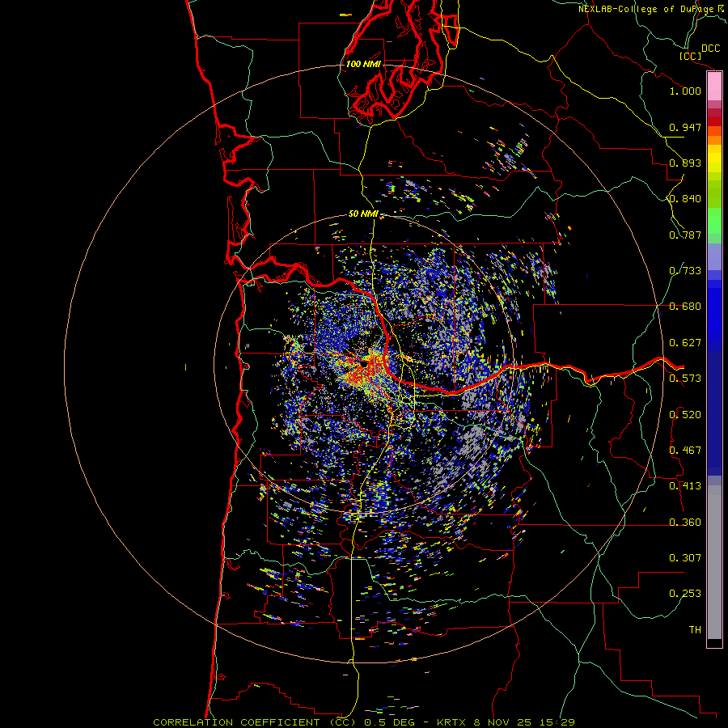Viewport: 728px width, 728px height.
Task: Click the orange segment of the colorbar
Action: point(714,140)
